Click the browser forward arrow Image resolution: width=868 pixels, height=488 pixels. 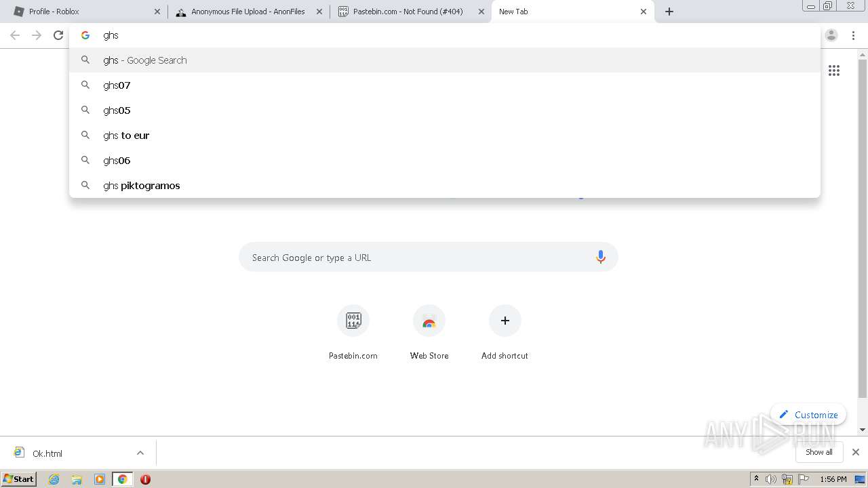tap(37, 35)
